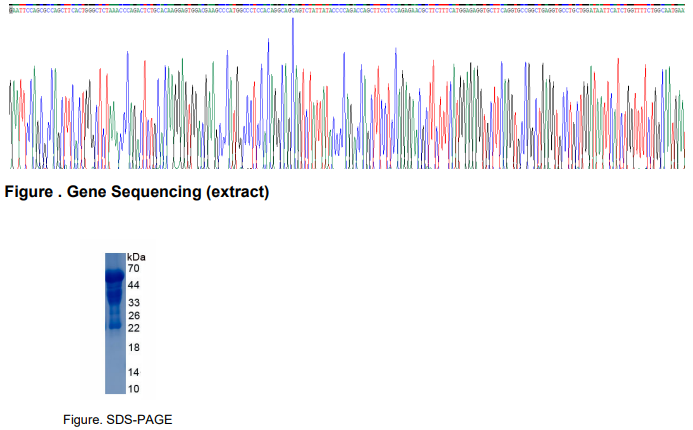Click the 26 kDa marker label
This screenshot has height=430, width=693.
coord(133,316)
